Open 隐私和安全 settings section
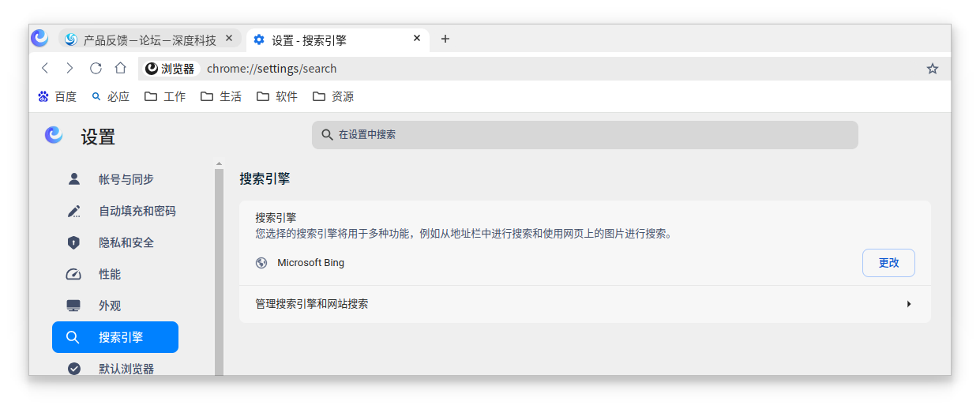The height and width of the screenshot is (409, 980). coord(115,242)
